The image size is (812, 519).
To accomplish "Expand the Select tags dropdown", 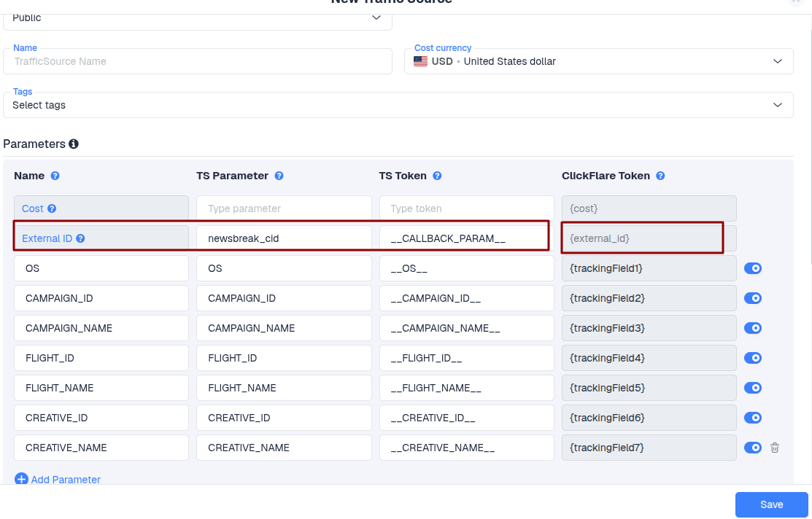I will 398,105.
